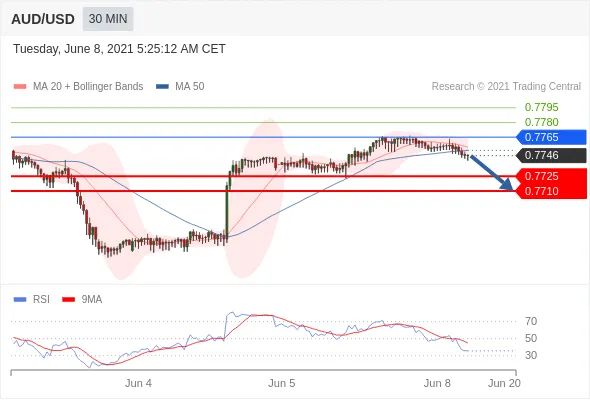Toggle the MA 50 legend swatch
590x400 pixels.
point(162,87)
